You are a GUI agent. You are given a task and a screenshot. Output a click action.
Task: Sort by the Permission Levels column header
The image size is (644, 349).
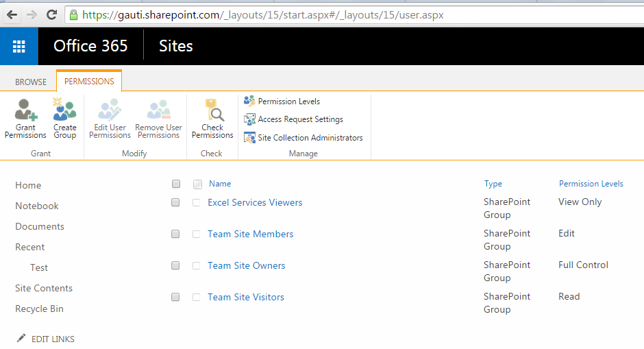pos(591,184)
